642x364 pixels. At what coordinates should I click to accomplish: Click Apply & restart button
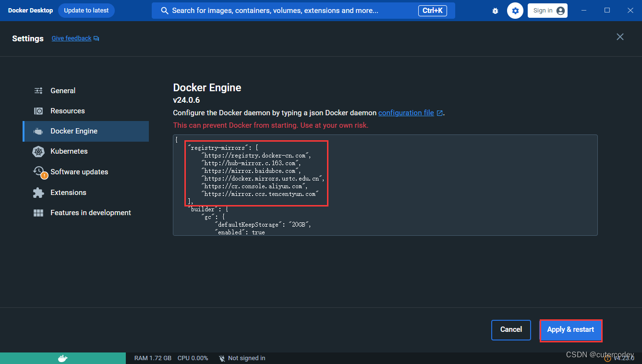tap(570, 330)
